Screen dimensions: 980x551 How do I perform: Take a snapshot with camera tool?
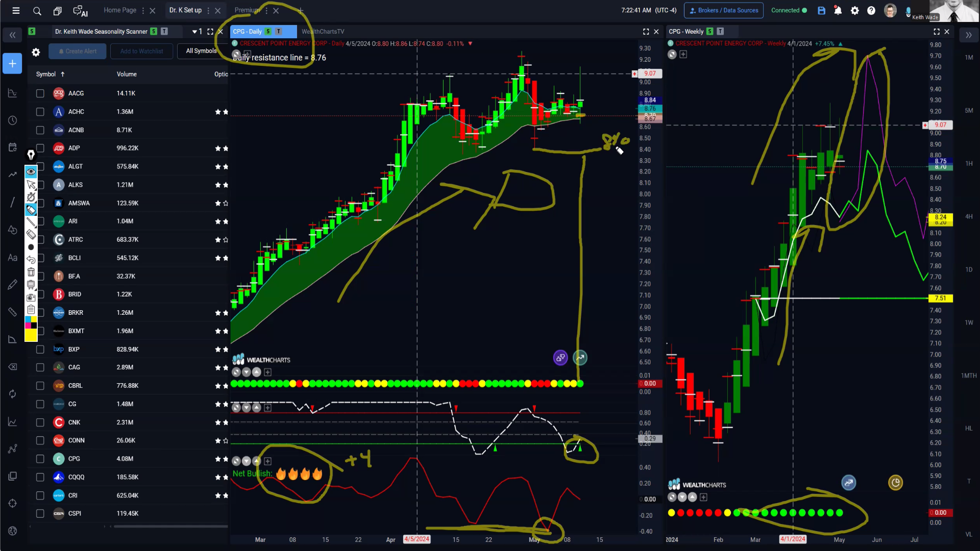coord(31,297)
